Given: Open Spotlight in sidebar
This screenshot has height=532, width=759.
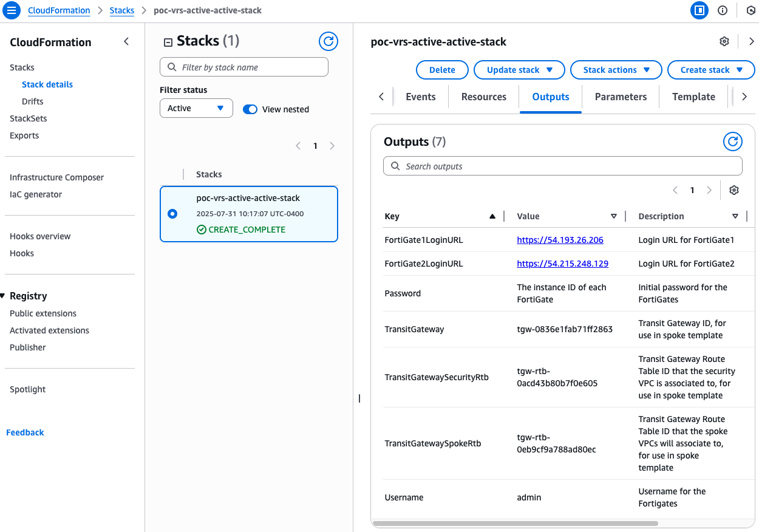Looking at the screenshot, I should coord(28,389).
